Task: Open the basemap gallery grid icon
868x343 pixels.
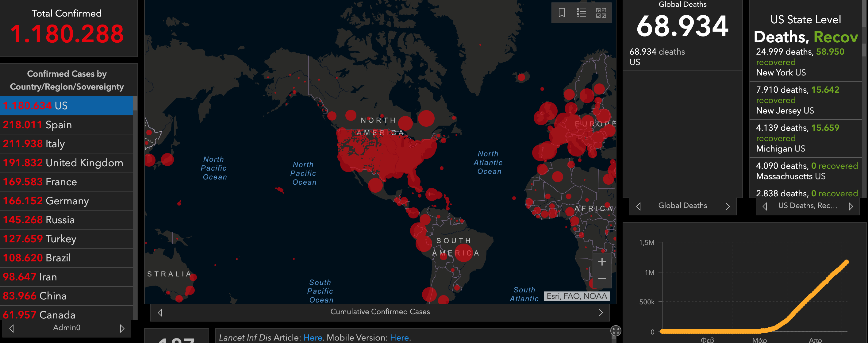Action: click(x=601, y=13)
